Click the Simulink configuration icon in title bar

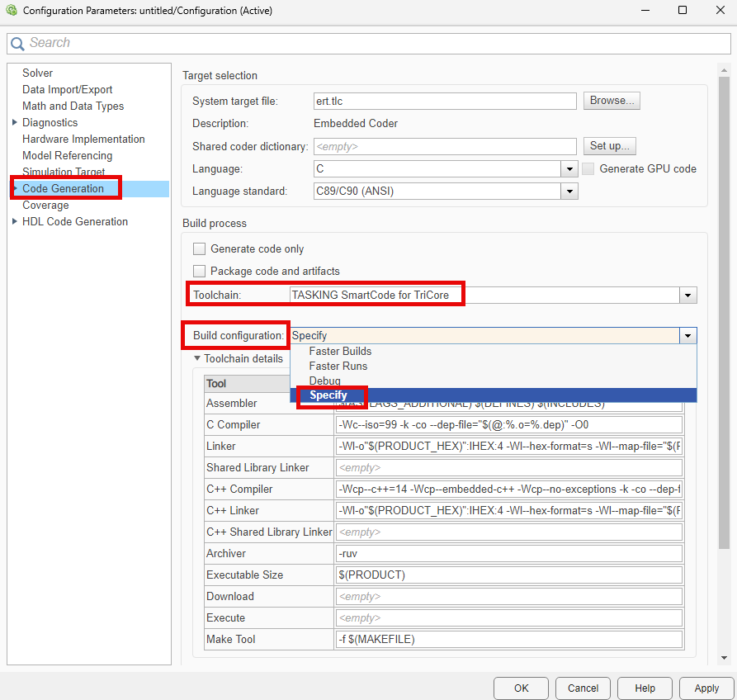[12, 11]
